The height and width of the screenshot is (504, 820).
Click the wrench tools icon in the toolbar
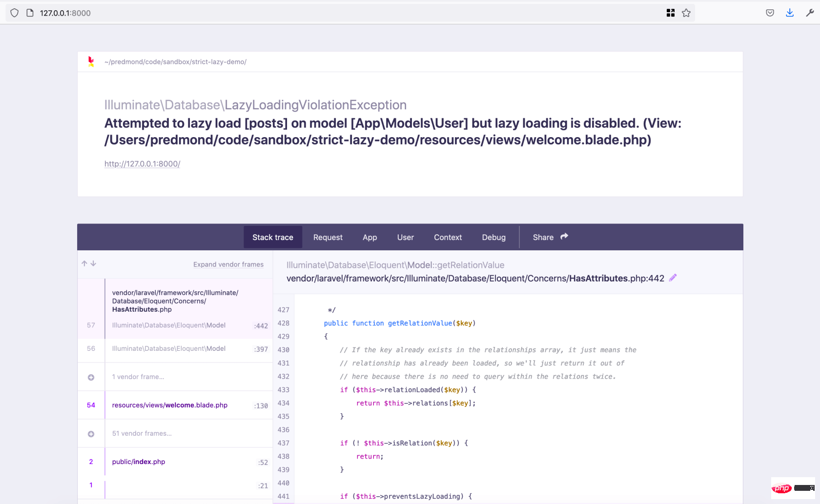point(811,13)
